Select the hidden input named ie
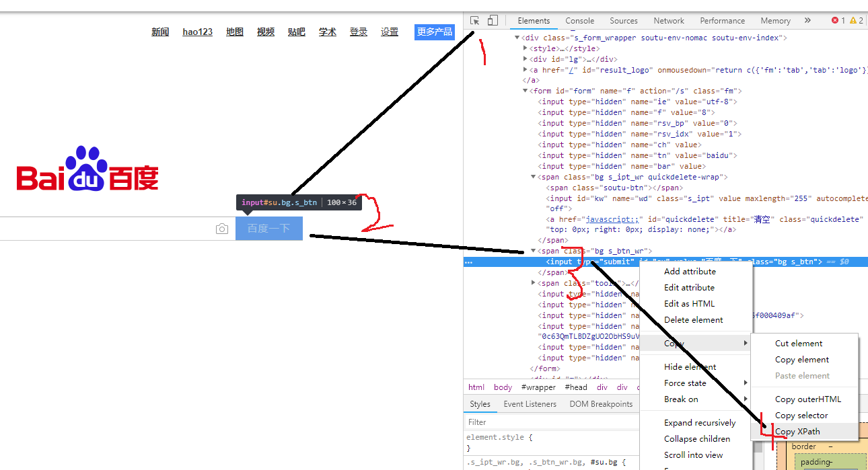The height and width of the screenshot is (470, 868). click(638, 102)
